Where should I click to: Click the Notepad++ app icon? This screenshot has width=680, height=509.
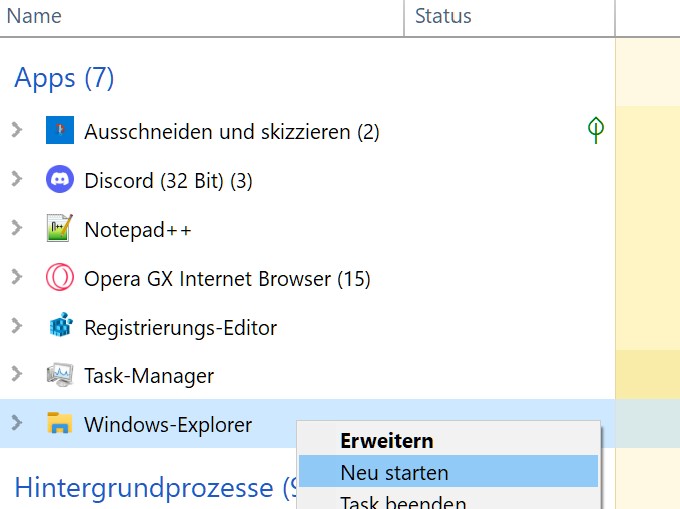point(60,229)
